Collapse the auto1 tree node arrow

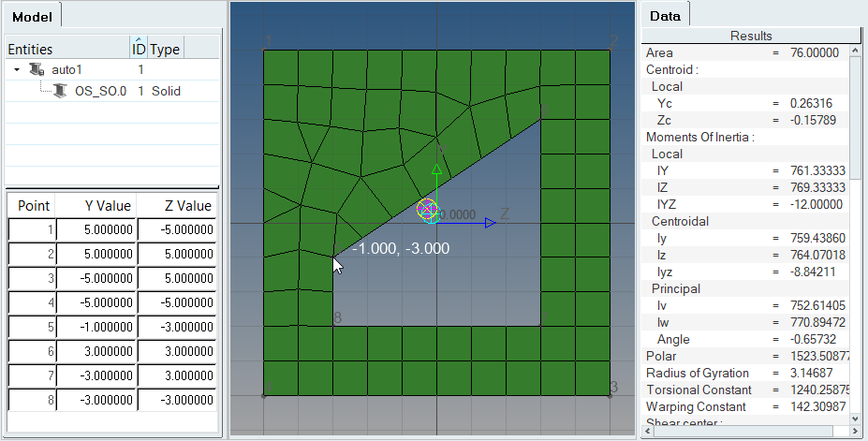point(17,70)
